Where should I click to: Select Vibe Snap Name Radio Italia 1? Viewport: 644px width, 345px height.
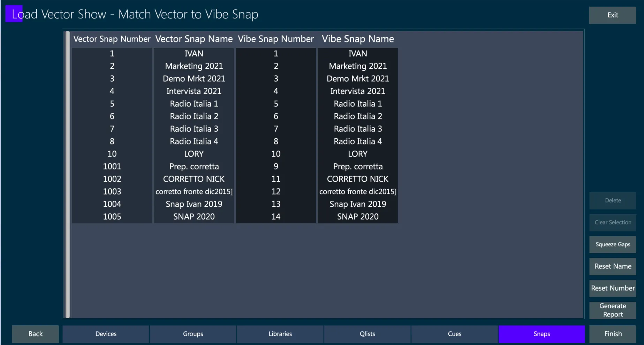coord(358,104)
